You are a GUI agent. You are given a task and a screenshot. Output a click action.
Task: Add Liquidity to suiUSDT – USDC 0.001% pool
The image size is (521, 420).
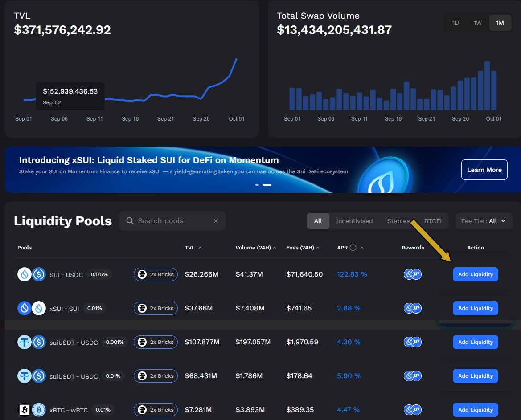475,343
